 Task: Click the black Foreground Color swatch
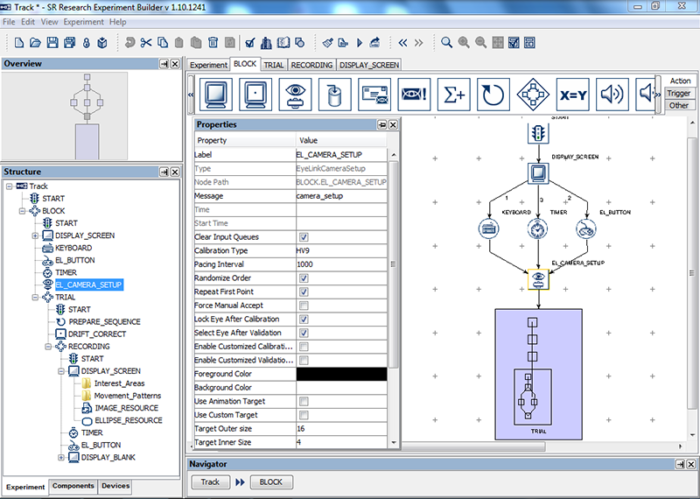[x=343, y=373]
